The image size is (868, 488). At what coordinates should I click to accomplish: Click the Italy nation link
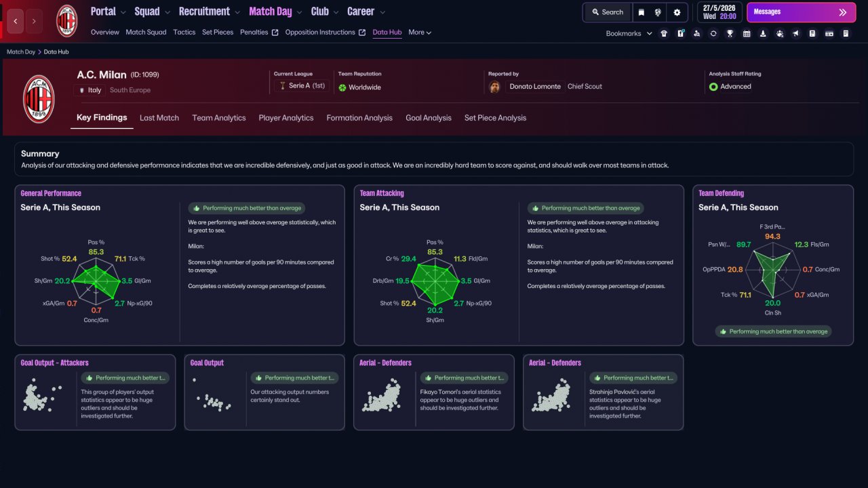pyautogui.click(x=90, y=90)
